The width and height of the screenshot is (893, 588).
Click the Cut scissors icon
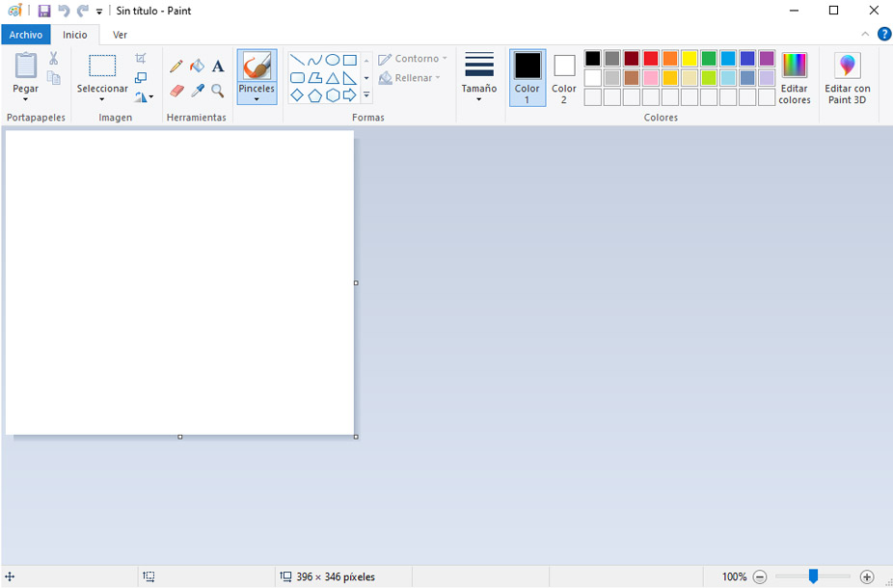tap(54, 59)
